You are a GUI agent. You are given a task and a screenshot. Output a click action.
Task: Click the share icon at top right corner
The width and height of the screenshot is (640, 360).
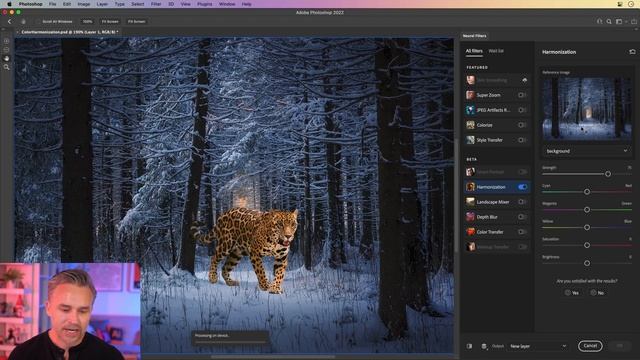pos(634,21)
